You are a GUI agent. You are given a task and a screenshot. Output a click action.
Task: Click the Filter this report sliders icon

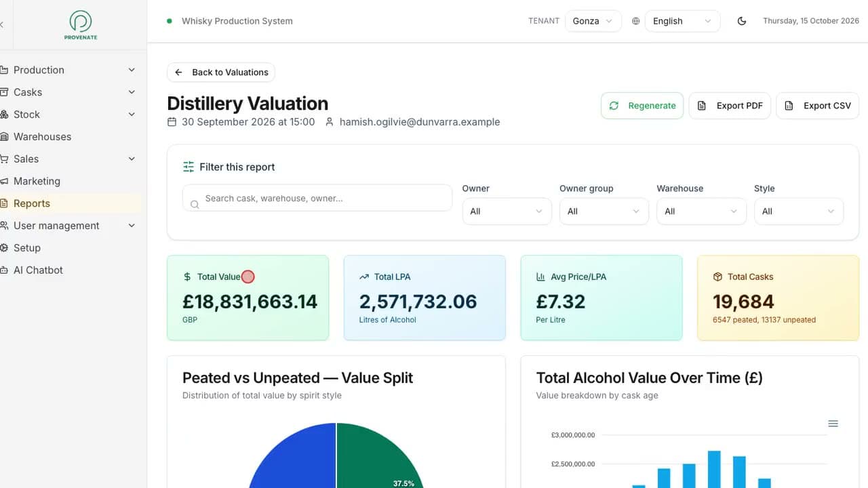point(189,167)
